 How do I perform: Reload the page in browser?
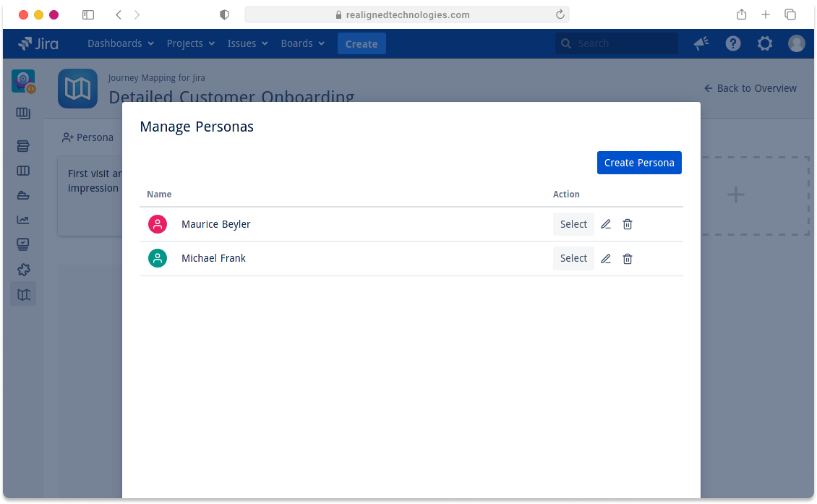[560, 14]
